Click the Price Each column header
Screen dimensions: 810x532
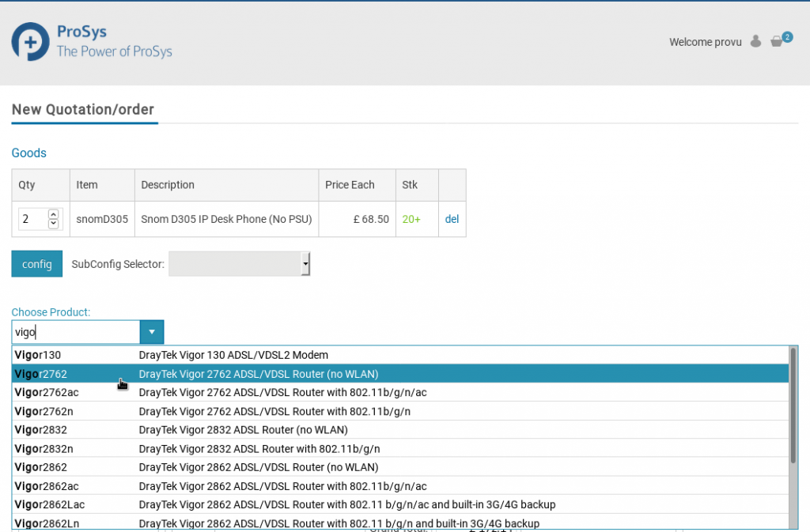(358, 185)
